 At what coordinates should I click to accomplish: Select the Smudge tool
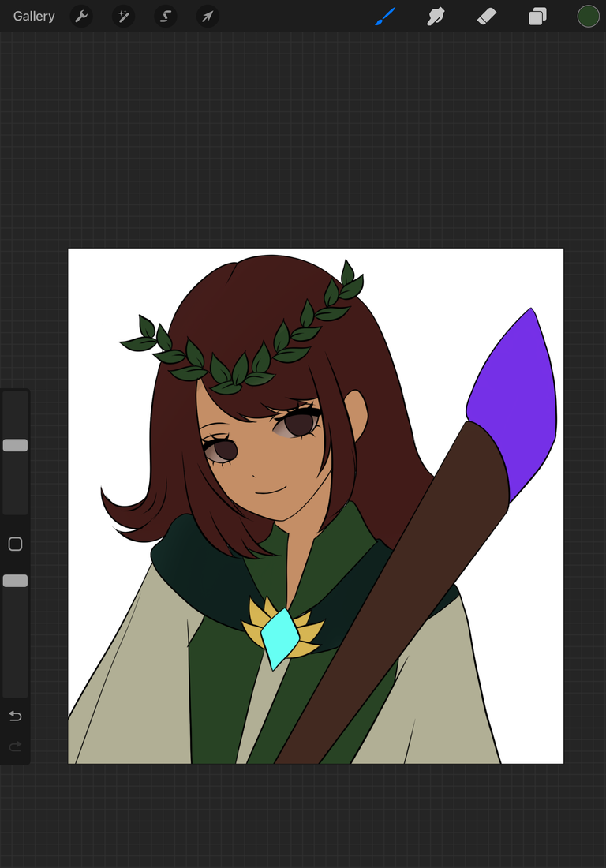(436, 16)
